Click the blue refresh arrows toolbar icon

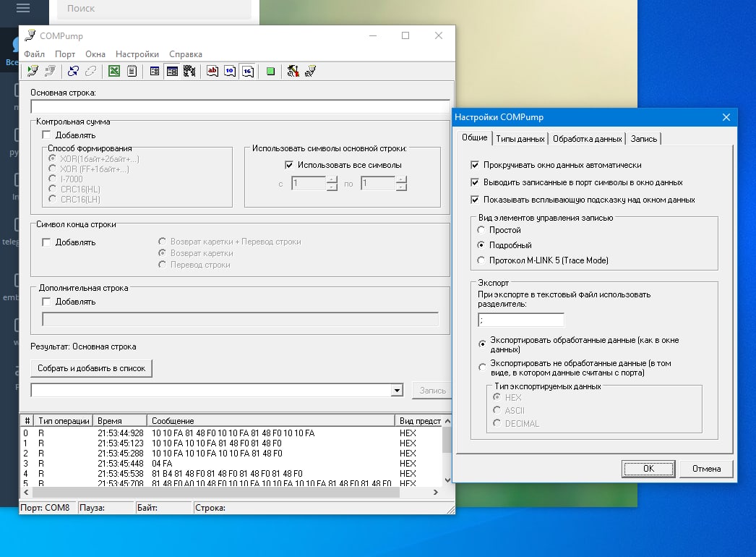click(73, 71)
